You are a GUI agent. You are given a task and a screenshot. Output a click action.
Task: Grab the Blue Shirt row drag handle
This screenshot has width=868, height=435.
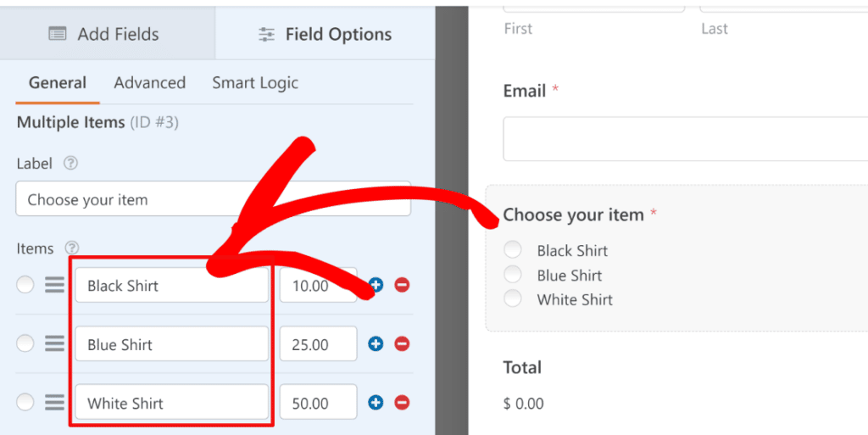pos(55,344)
